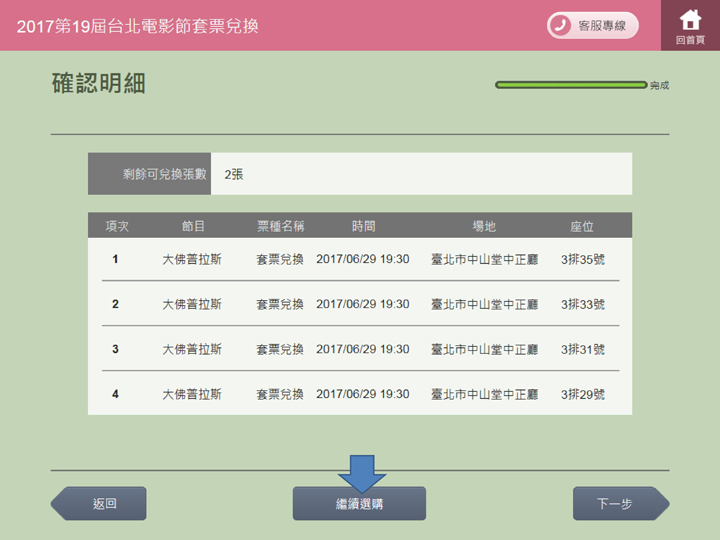Screen dimensions: 720x540
Task: Select seat 3排35號 in row 1
Action: pyautogui.click(x=583, y=259)
